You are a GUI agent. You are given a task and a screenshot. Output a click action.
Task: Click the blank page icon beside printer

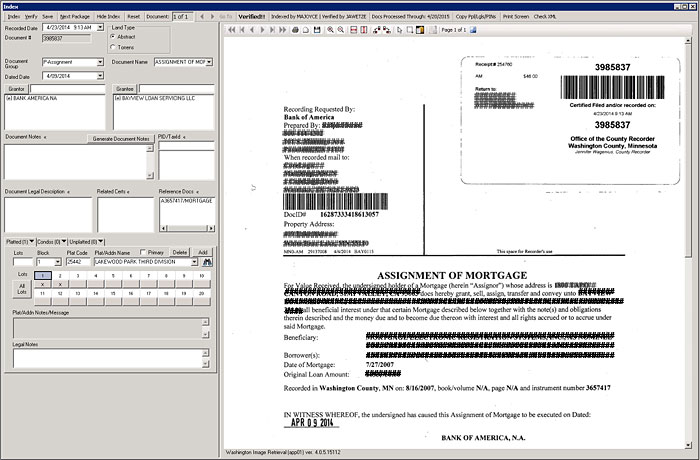[306, 30]
